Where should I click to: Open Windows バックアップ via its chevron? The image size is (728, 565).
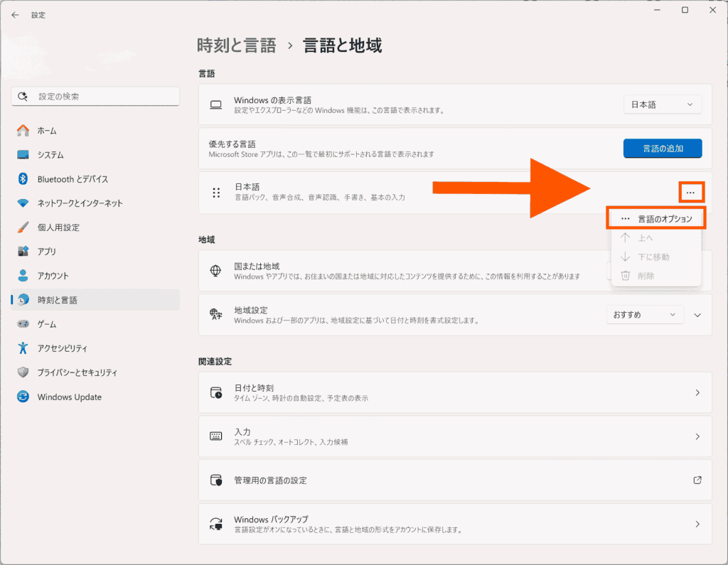point(697,524)
